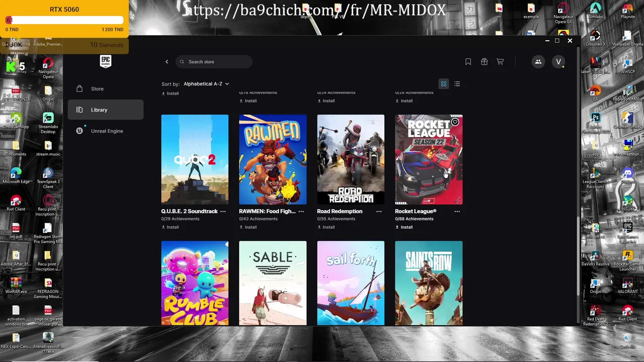This screenshot has width=644, height=362.
Task: Open Unreal Engine section
Action: tap(106, 131)
